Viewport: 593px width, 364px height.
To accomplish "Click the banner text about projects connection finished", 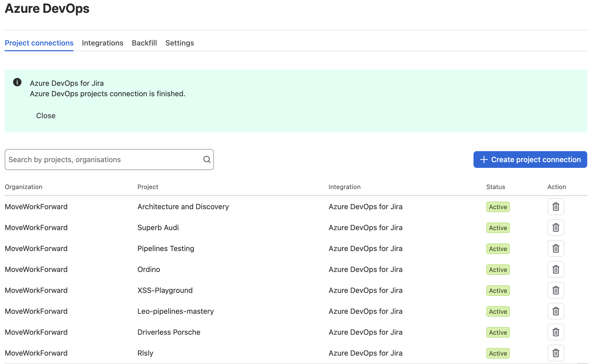I will (x=107, y=94).
